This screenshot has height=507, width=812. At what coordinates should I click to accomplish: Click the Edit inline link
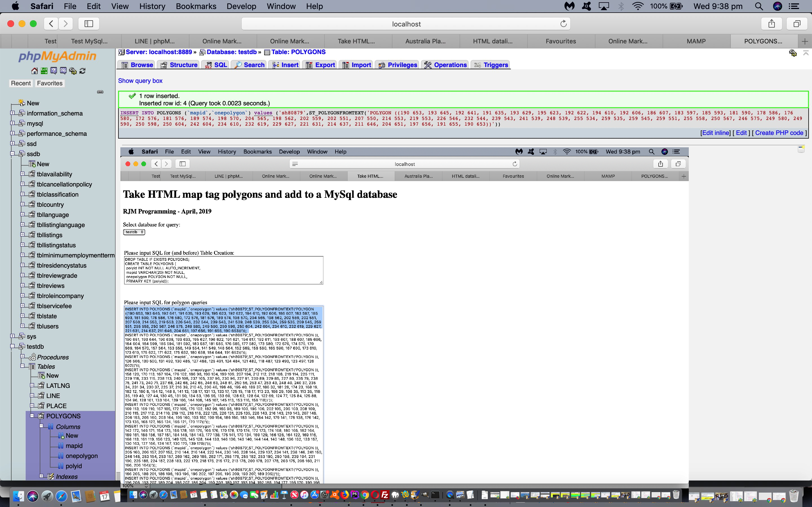[714, 133]
